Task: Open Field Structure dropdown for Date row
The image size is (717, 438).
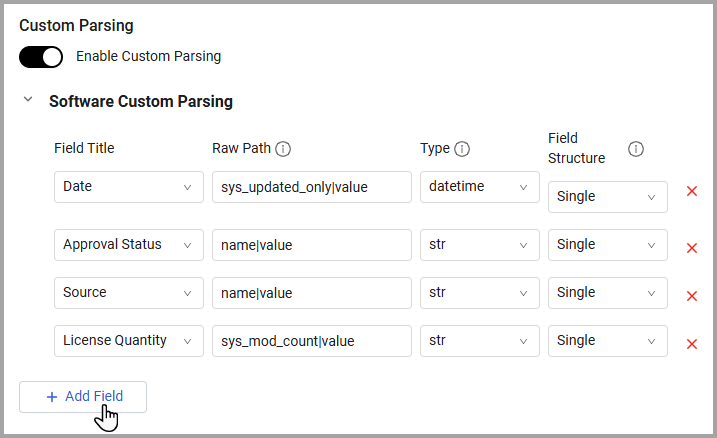Action: tap(607, 197)
